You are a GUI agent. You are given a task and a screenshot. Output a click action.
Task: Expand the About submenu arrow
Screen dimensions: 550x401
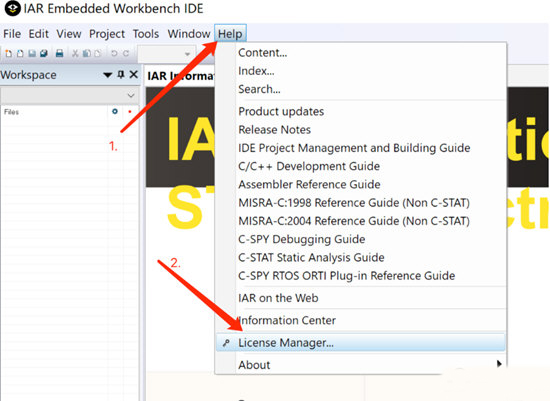pyautogui.click(x=499, y=363)
